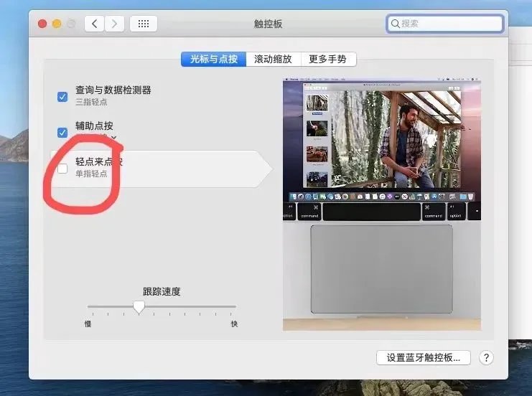
Task: Click the magnifier icon in the search field
Action: pos(395,24)
